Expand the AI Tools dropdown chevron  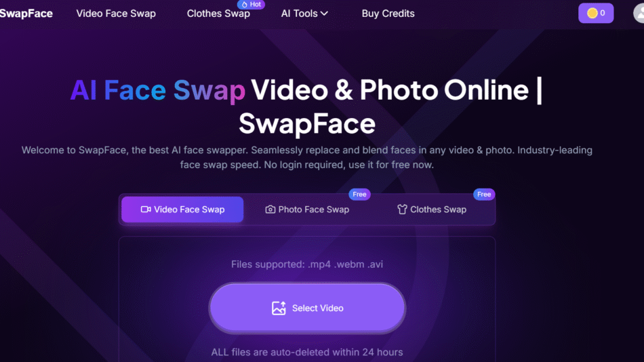pyautogui.click(x=324, y=14)
